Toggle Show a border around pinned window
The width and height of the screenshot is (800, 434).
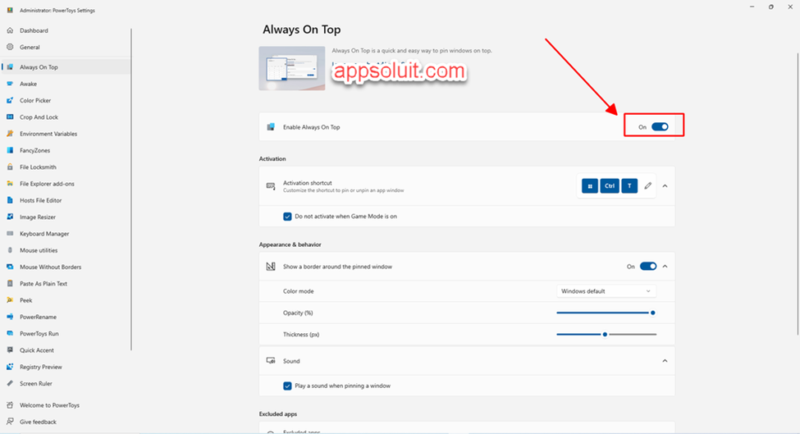click(648, 266)
